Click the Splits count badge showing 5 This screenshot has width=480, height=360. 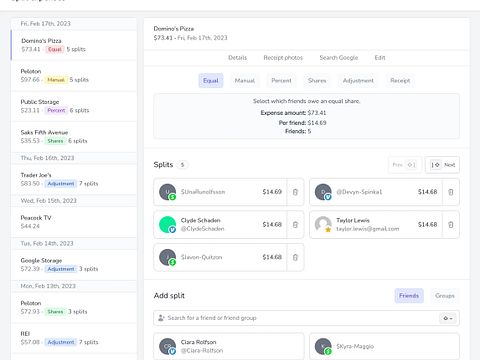coord(182,165)
